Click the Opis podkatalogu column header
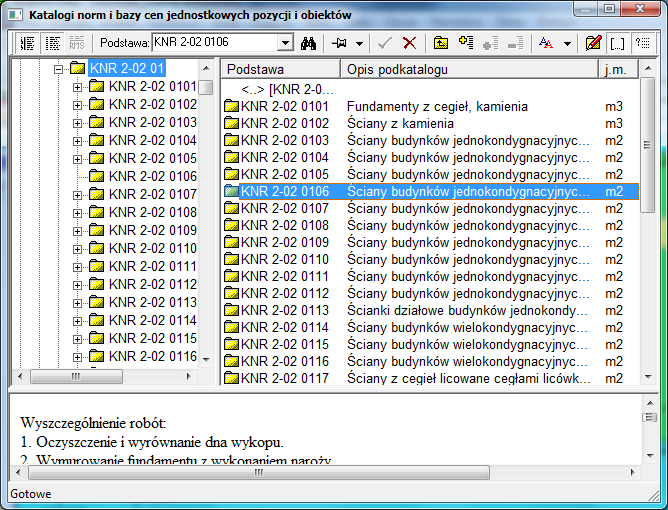The height and width of the screenshot is (510, 668). point(468,69)
